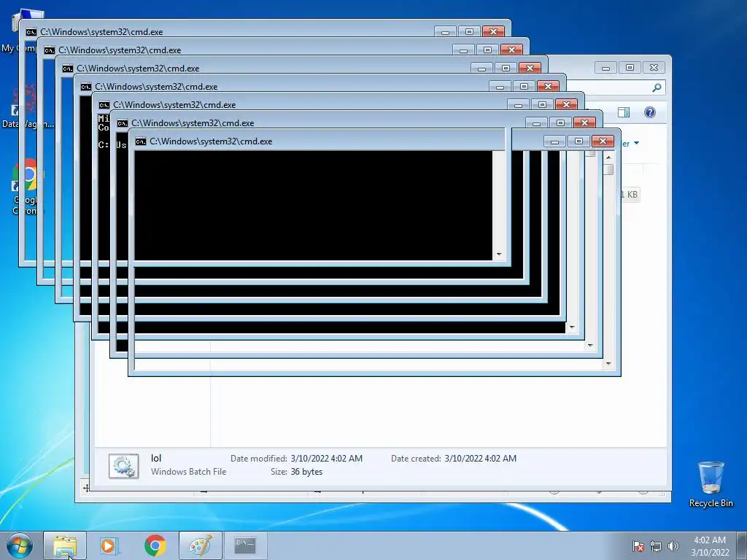Switch to Paint in the taskbar
747x560 pixels.
200,545
